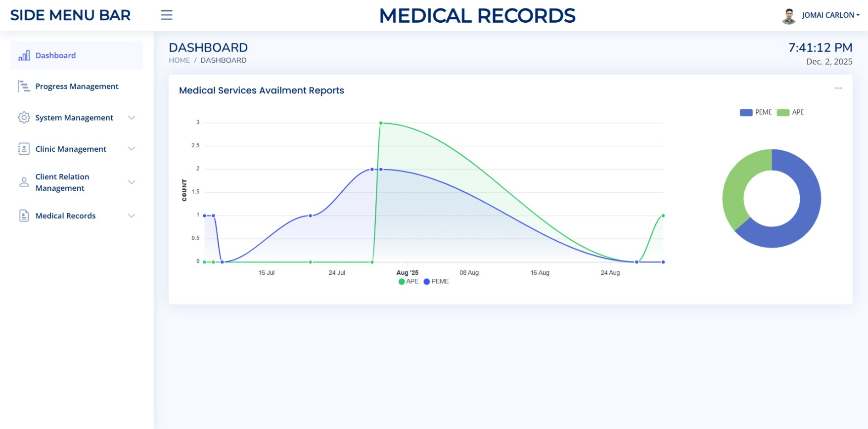
Task: Expand the Medical Records submenu chevron
Action: click(x=132, y=215)
